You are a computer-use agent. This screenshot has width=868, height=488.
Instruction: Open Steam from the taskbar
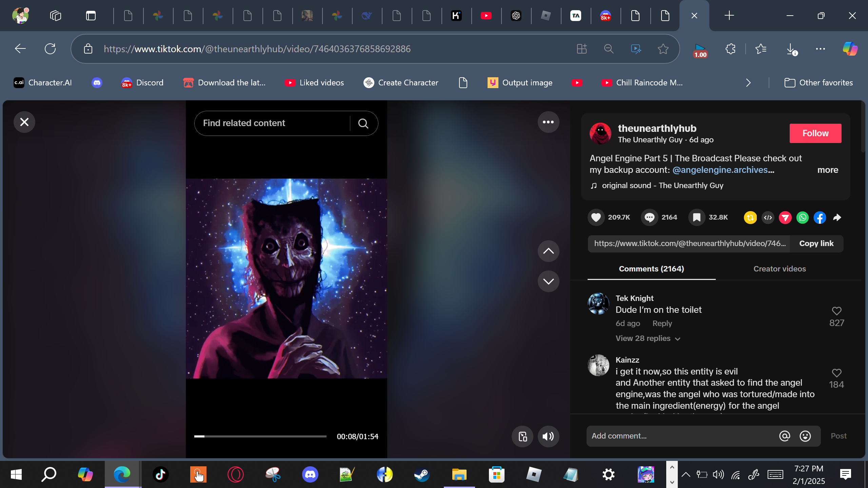[422, 474]
